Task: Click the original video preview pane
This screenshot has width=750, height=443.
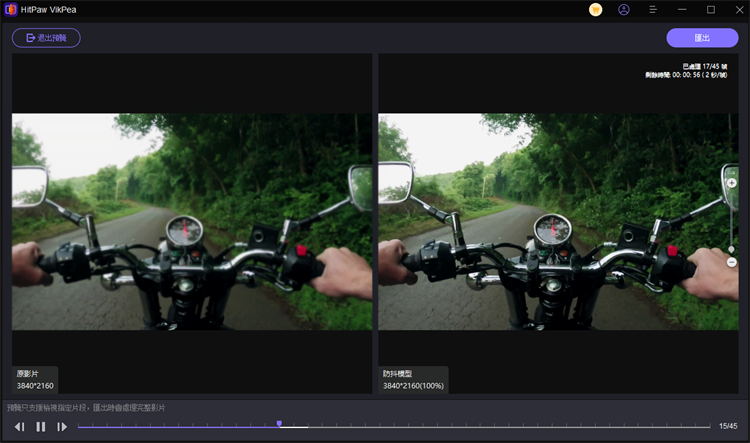Action: [191, 221]
